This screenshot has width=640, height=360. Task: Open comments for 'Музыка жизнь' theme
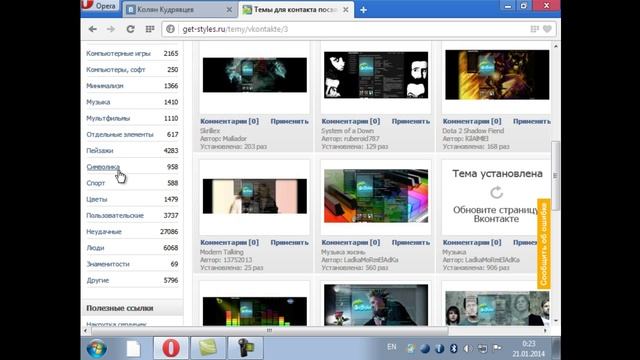coord(351,242)
